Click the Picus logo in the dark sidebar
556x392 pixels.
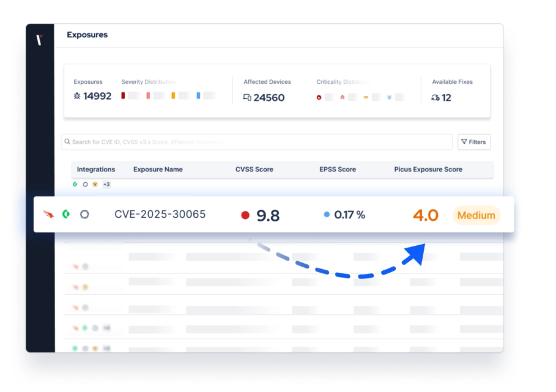click(x=39, y=40)
